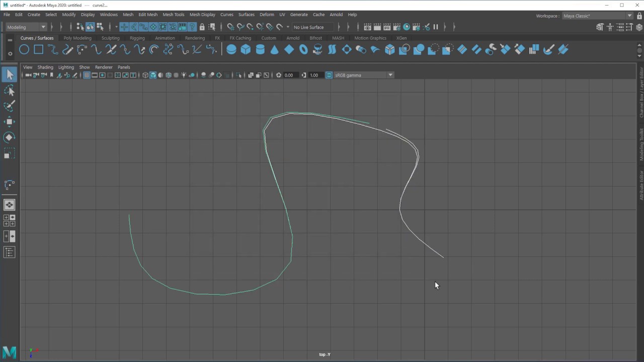Activate the Three Point Arc tool

pos(82,49)
